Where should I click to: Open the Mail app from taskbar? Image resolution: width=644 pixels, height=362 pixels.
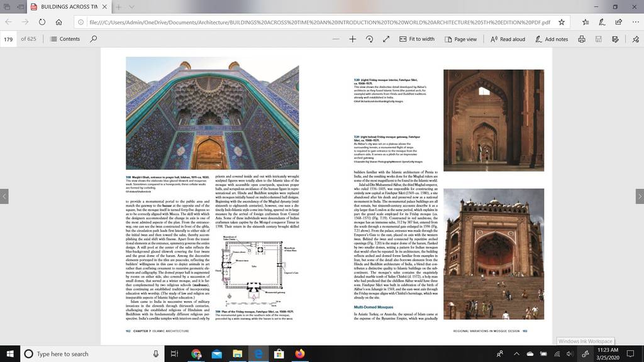point(217,354)
